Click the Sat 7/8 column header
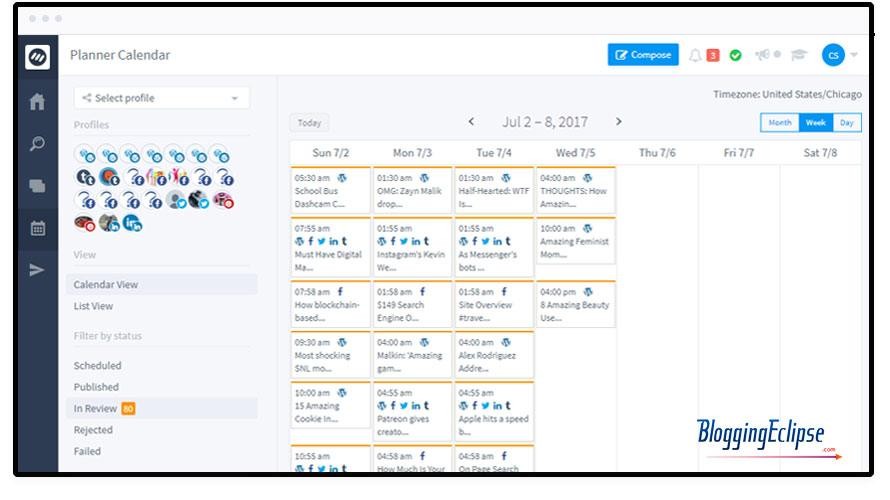Viewport: 890px width, 500px height. point(820,153)
